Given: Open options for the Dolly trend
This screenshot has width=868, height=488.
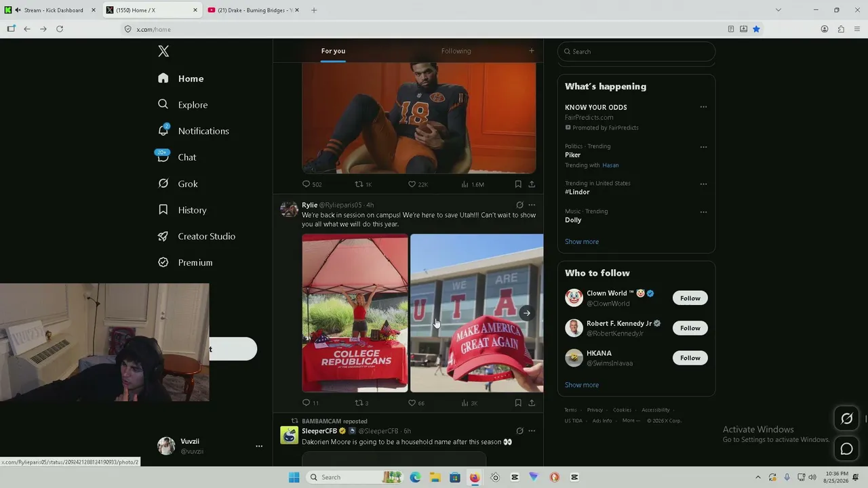Looking at the screenshot, I should point(703,212).
